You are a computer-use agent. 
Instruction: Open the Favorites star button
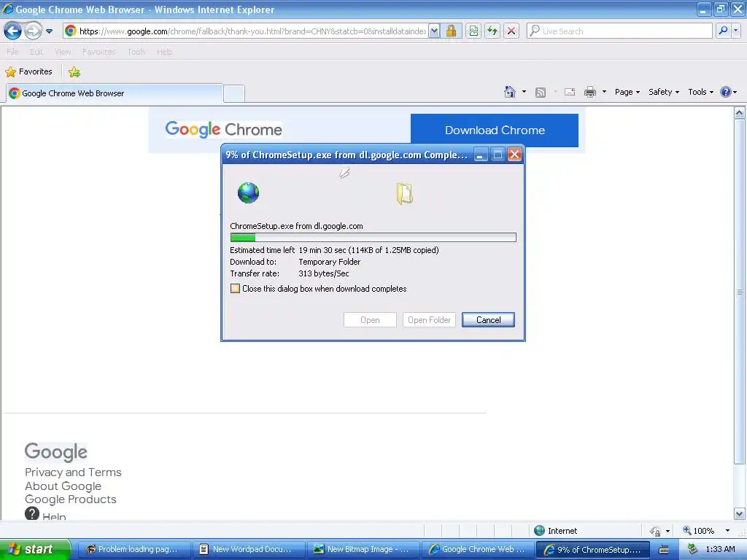click(x=28, y=72)
